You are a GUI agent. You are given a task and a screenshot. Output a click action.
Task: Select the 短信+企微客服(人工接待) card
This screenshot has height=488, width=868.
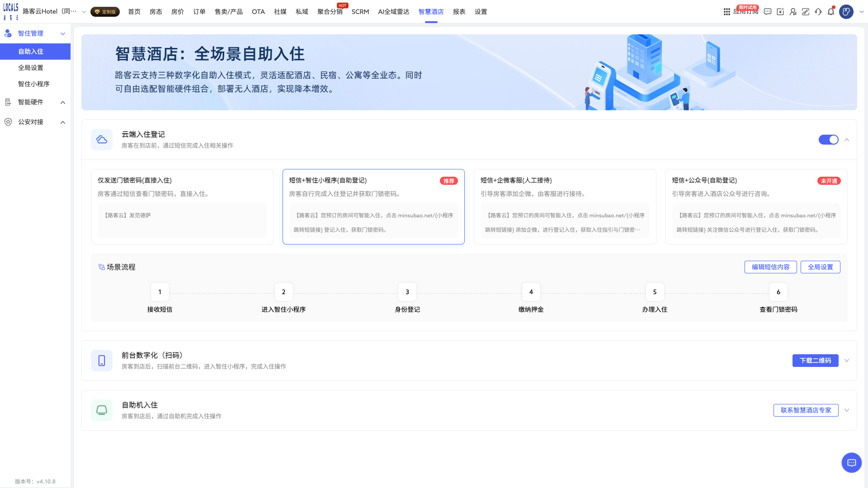click(x=565, y=206)
